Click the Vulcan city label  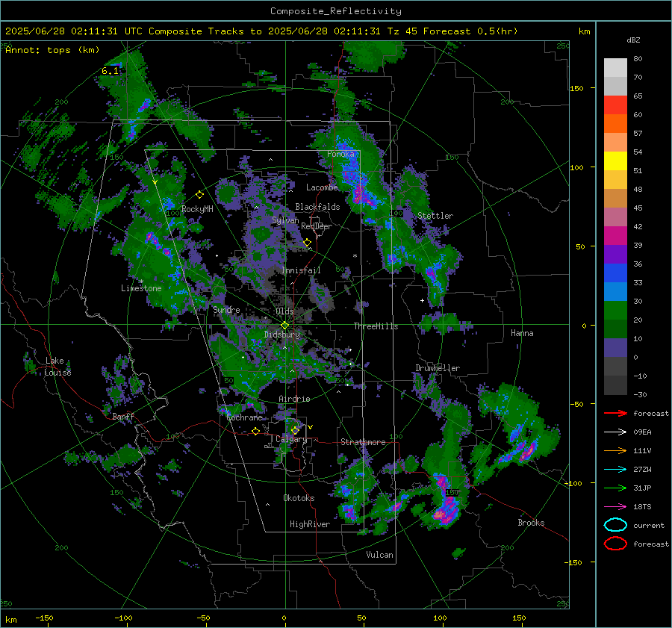379,555
